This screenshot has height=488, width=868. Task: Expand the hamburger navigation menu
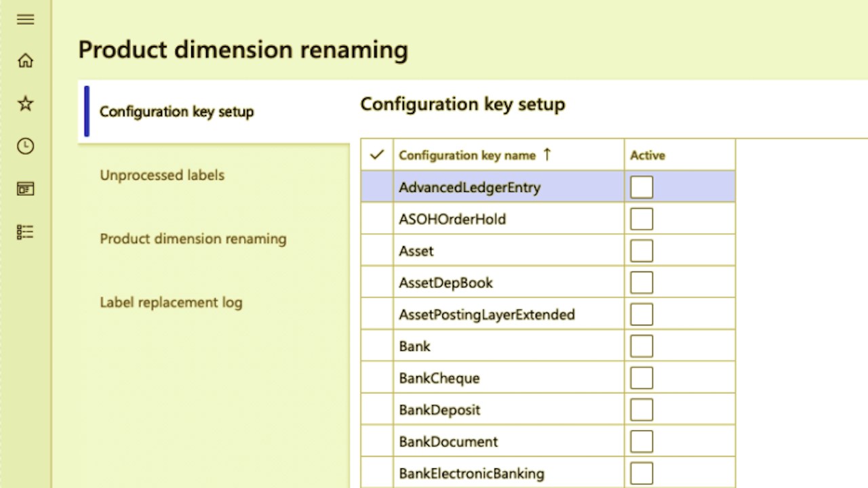click(25, 20)
